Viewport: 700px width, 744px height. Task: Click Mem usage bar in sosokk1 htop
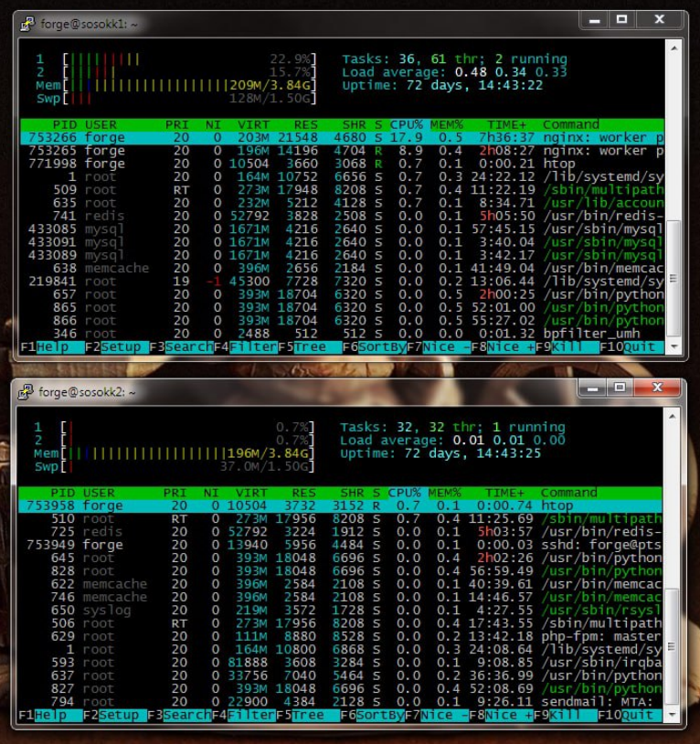(x=189, y=86)
